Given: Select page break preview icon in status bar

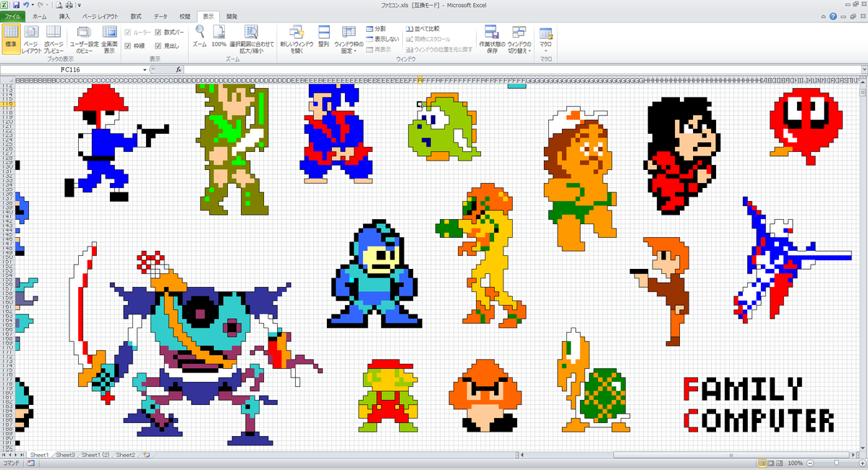Looking at the screenshot, I should [x=781, y=463].
